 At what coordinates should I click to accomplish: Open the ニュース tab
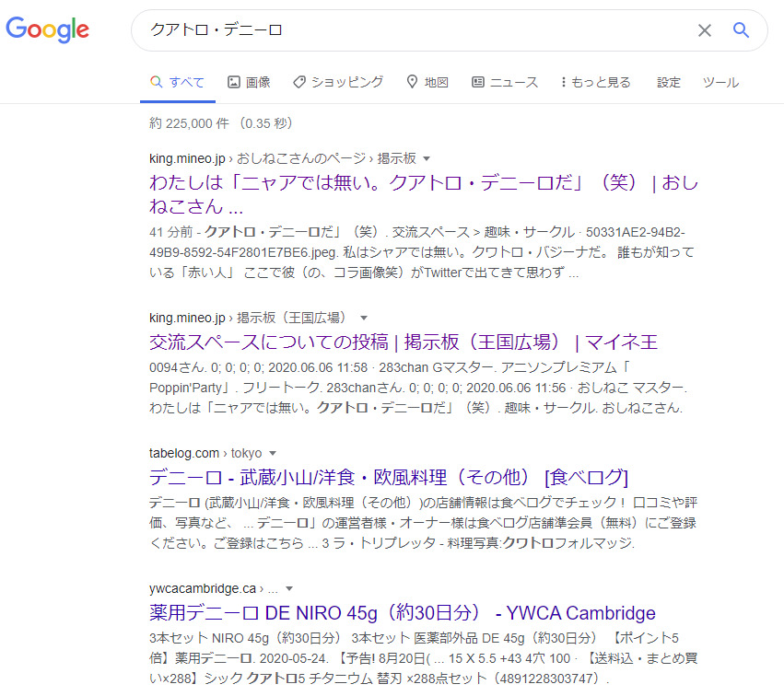pyautogui.click(x=505, y=83)
